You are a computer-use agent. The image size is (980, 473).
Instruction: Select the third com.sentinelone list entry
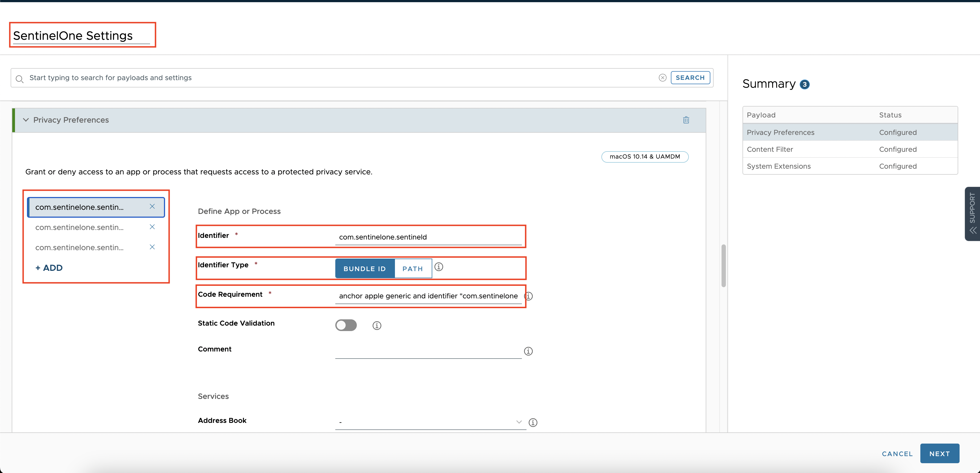96,248
